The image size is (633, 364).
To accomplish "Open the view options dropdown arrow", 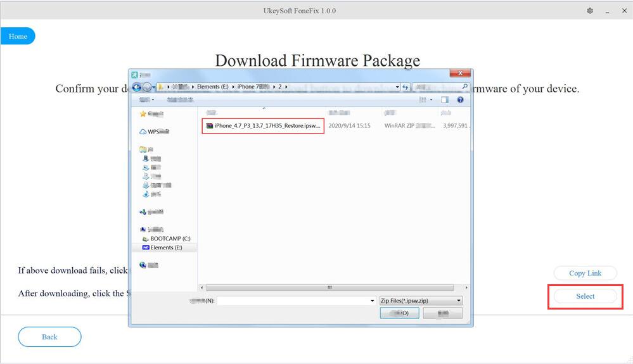I will (x=431, y=99).
